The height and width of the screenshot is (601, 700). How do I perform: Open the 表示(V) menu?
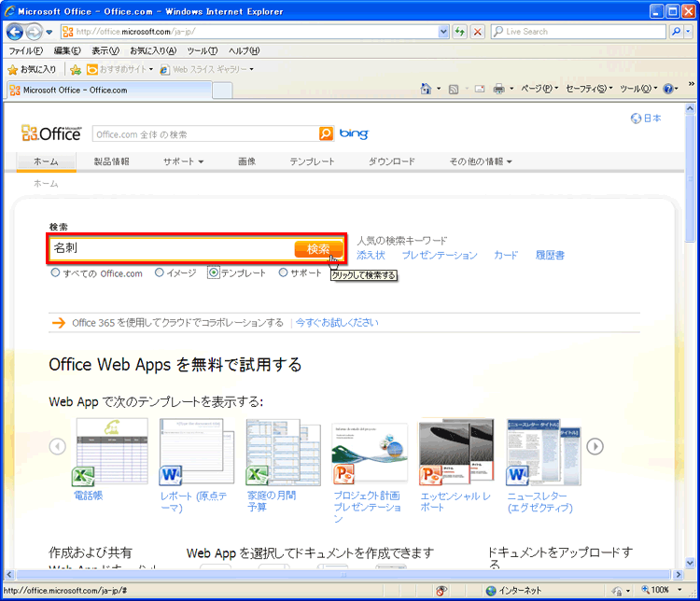[105, 51]
